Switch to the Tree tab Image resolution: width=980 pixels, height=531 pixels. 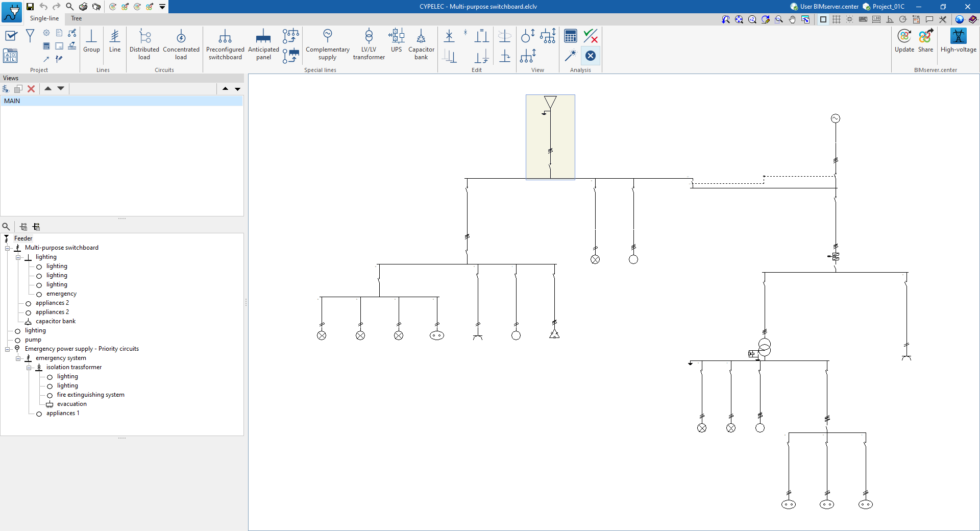[76, 18]
